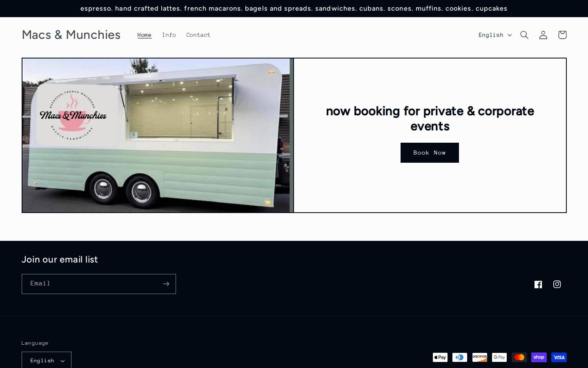Click the Google Pay payment icon

[499, 357]
